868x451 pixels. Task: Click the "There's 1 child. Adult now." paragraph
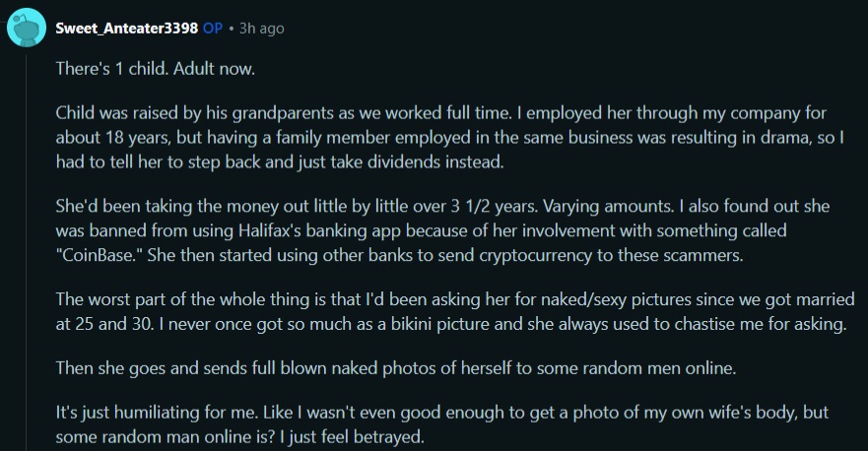[155, 69]
